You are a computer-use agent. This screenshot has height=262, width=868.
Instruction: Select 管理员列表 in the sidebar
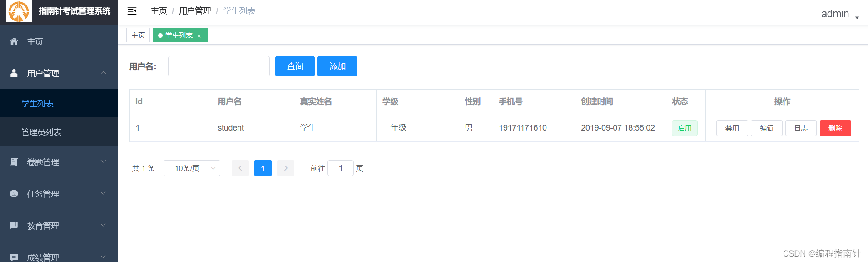[41, 132]
